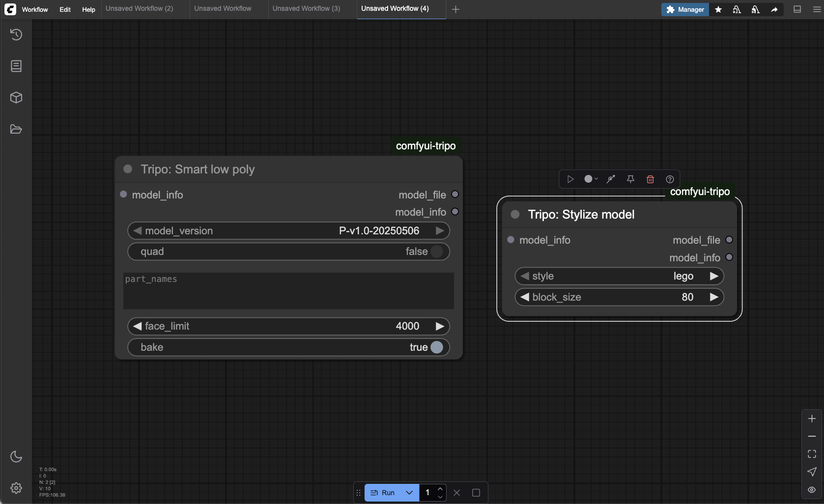Select previous style with left arrow
Viewport: 824px width, 504px height.
coord(525,276)
